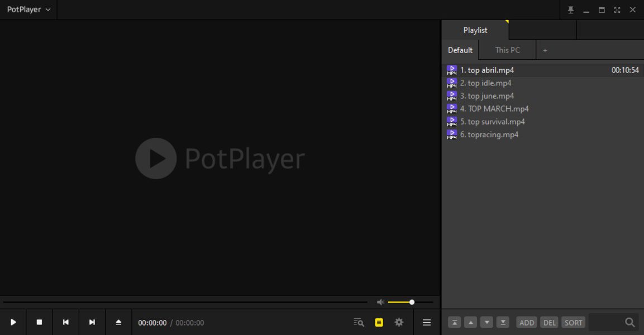Image resolution: width=644 pixels, height=335 pixels.
Task: Open a new playlist with plus tab
Action: (545, 50)
